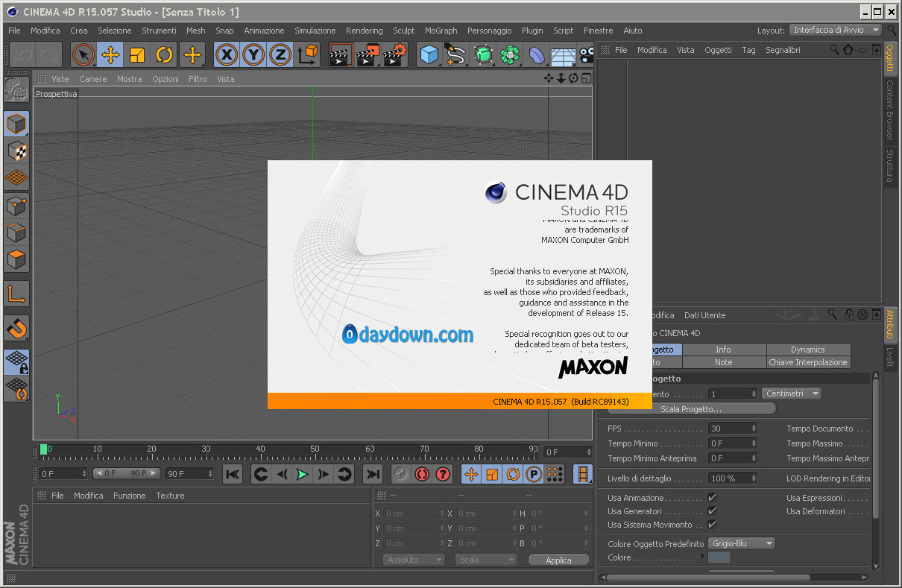Toggle the Usa Sistema Movimento checkbox
Image resolution: width=902 pixels, height=588 pixels.
[713, 525]
